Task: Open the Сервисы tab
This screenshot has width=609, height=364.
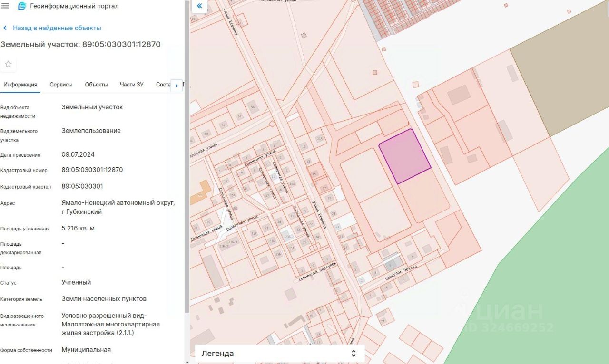Action: (61, 85)
